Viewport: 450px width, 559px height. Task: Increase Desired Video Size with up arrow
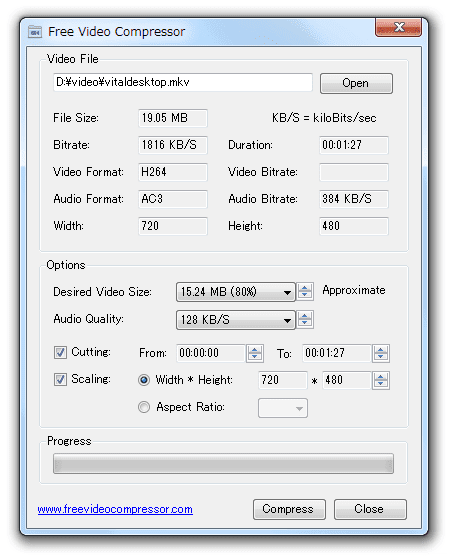(305, 288)
